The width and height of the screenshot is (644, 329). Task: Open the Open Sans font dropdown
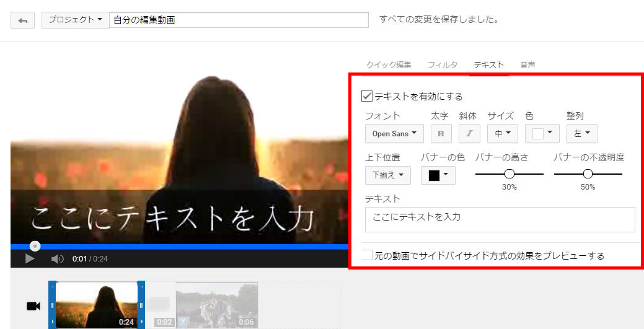tap(394, 133)
